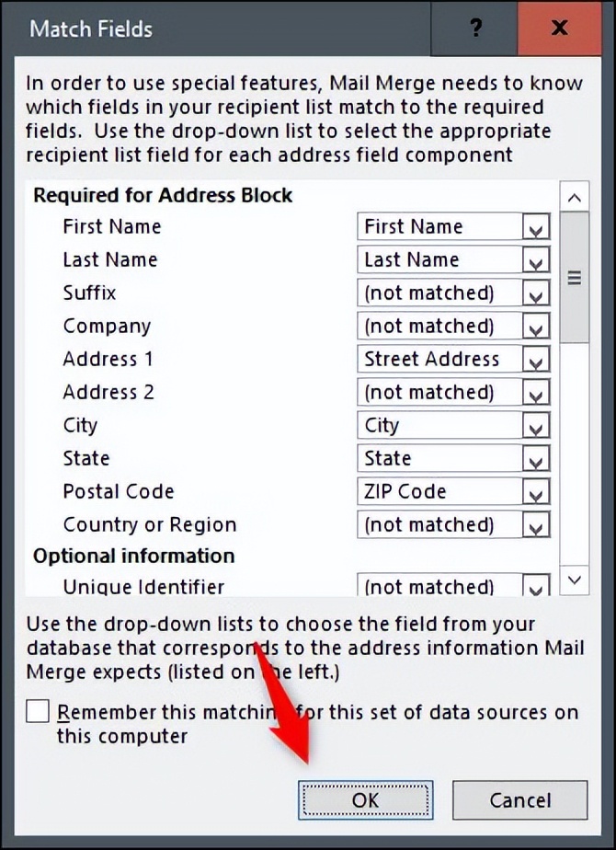Viewport: 616px width, 850px height.
Task: Expand Country or Region dropdown
Action: pyautogui.click(x=536, y=525)
